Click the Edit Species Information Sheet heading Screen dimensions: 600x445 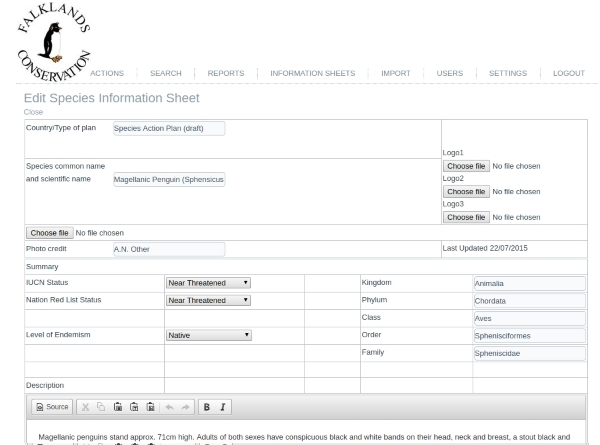[112, 98]
